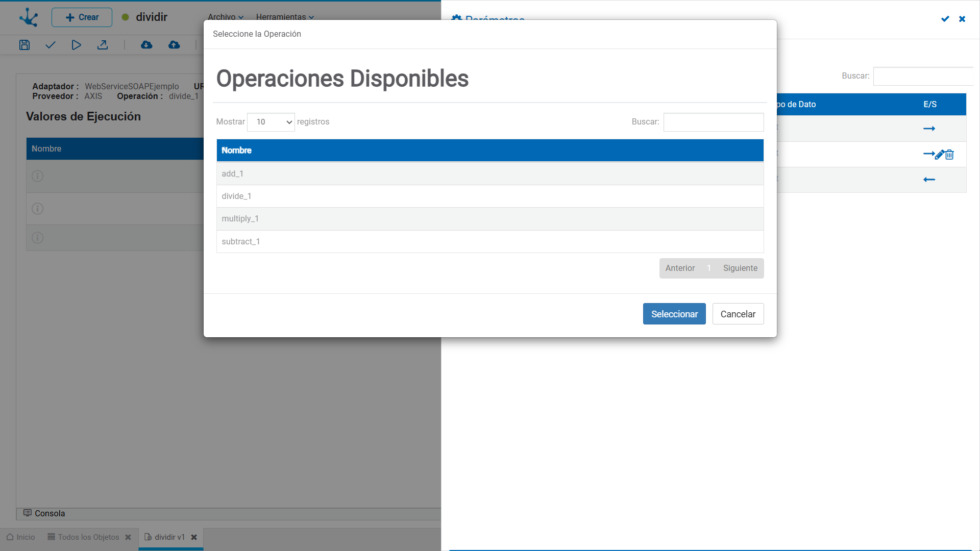Click the Cancelar button
Viewport: 980px width, 551px height.
[x=738, y=314]
